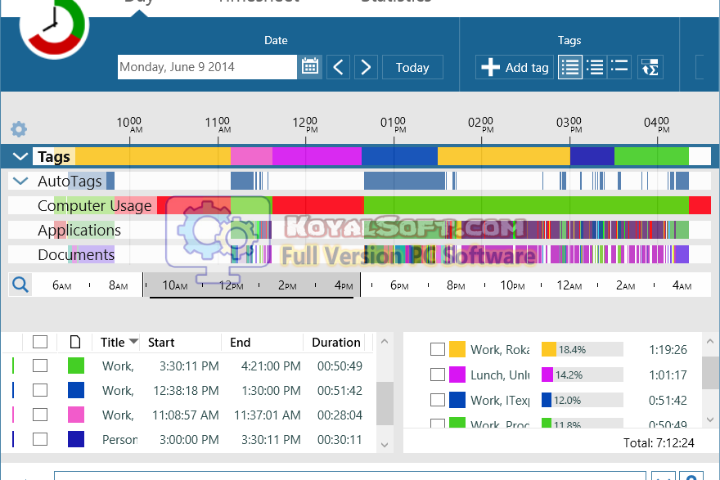Click the document icon column header
720x480 pixels.
(x=75, y=342)
